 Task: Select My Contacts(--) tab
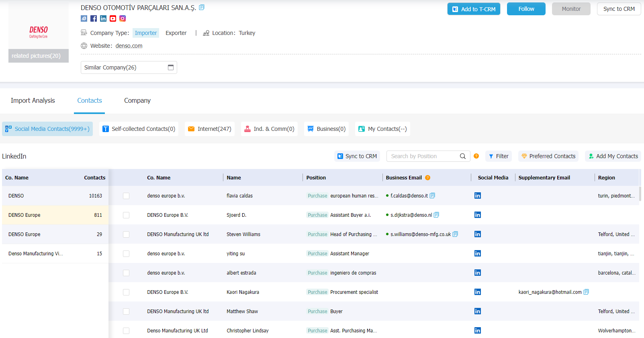tap(383, 129)
